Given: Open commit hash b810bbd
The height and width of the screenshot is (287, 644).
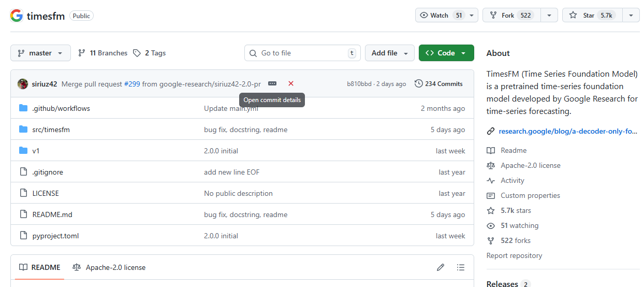Looking at the screenshot, I should [x=359, y=84].
